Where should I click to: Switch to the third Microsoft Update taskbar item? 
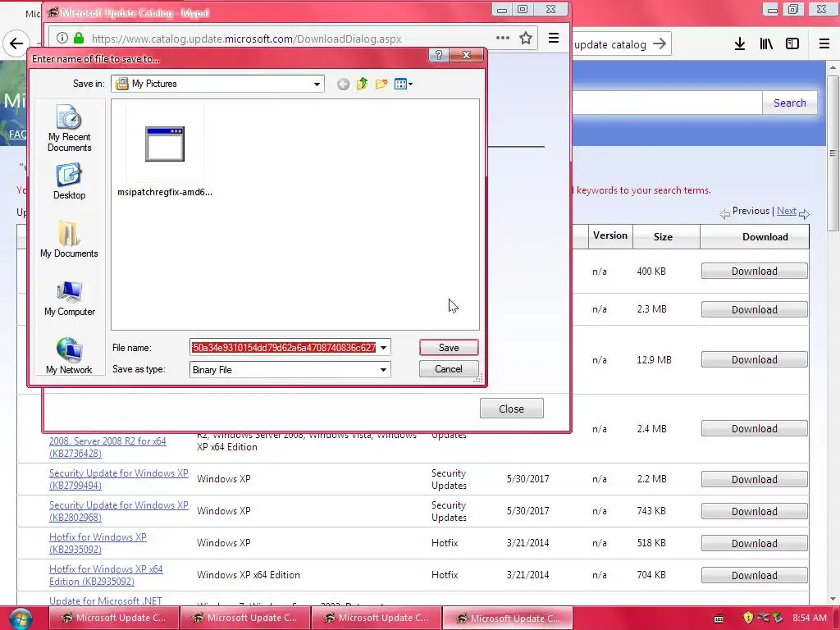(376, 618)
